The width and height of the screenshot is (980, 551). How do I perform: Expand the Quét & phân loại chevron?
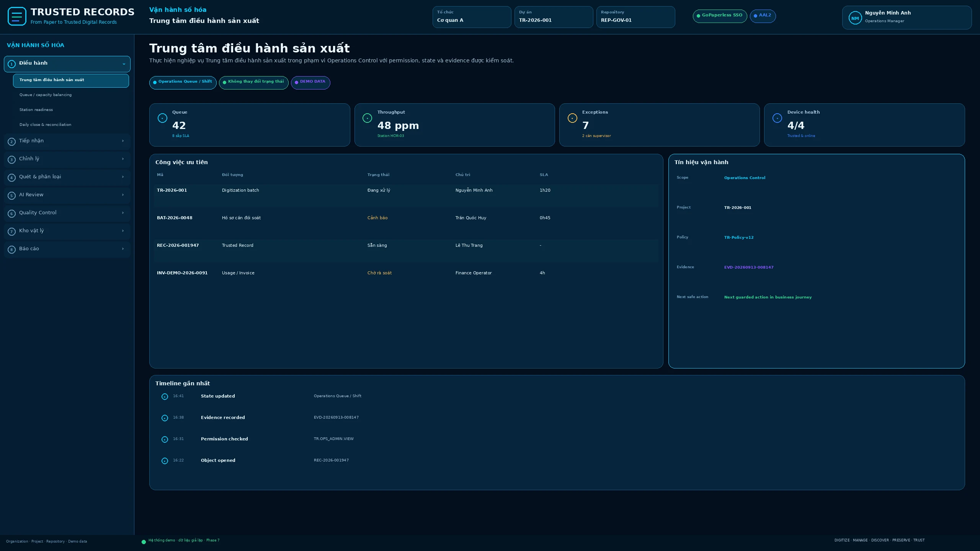click(123, 177)
